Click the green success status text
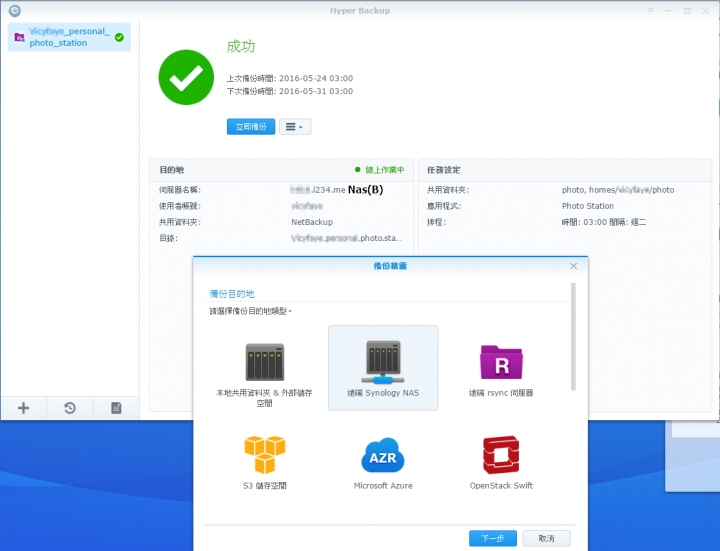The image size is (720, 551). pos(241,46)
